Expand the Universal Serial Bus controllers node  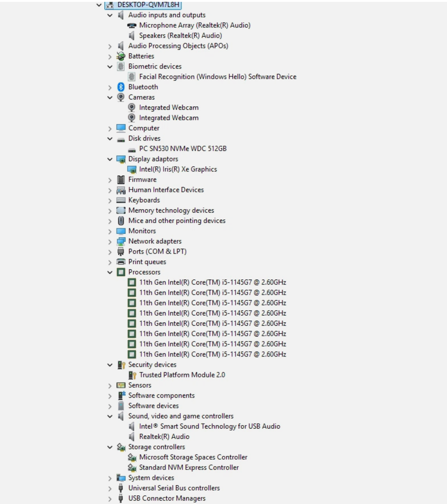tap(110, 488)
